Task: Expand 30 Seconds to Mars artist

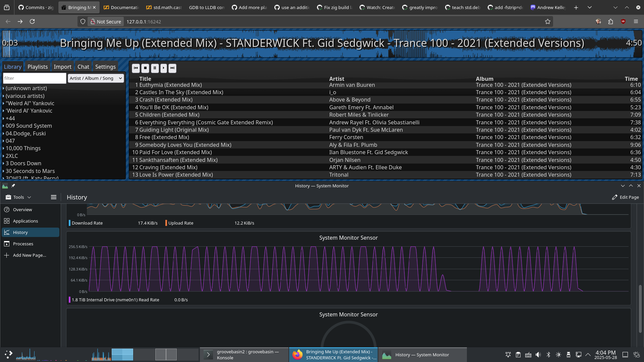Action: [x=3, y=171]
